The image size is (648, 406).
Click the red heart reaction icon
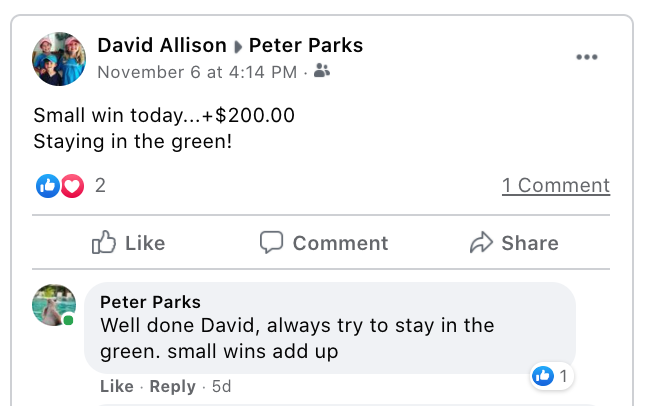(72, 186)
